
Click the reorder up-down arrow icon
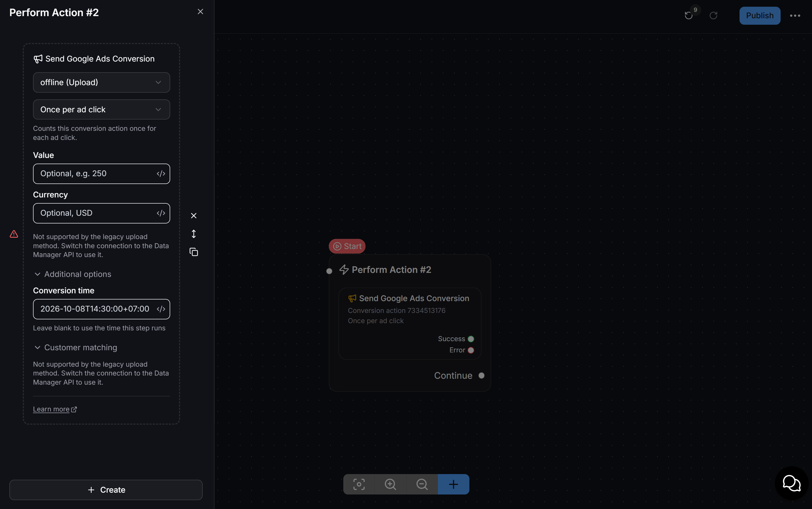tap(194, 234)
